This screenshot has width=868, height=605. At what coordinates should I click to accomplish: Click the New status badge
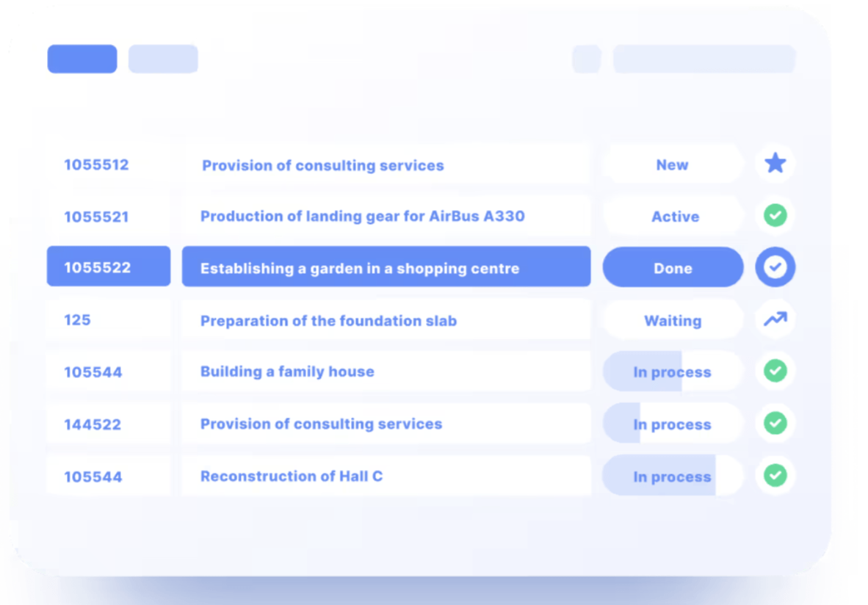672,164
